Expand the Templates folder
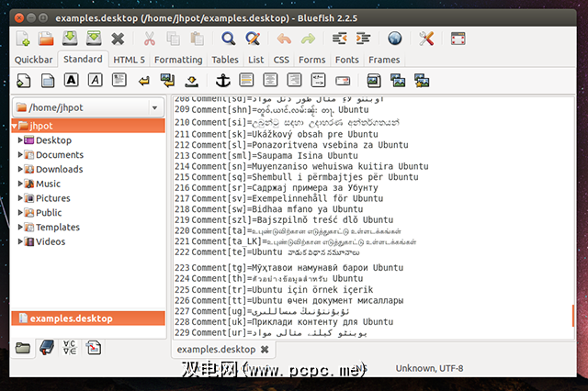The width and height of the screenshot is (588, 391). pyautogui.click(x=20, y=227)
